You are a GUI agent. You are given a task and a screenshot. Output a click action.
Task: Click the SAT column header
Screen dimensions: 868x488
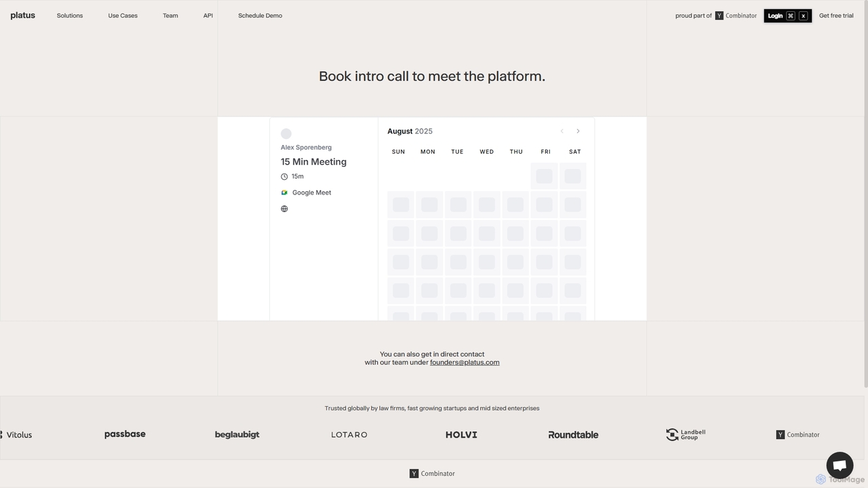click(575, 152)
